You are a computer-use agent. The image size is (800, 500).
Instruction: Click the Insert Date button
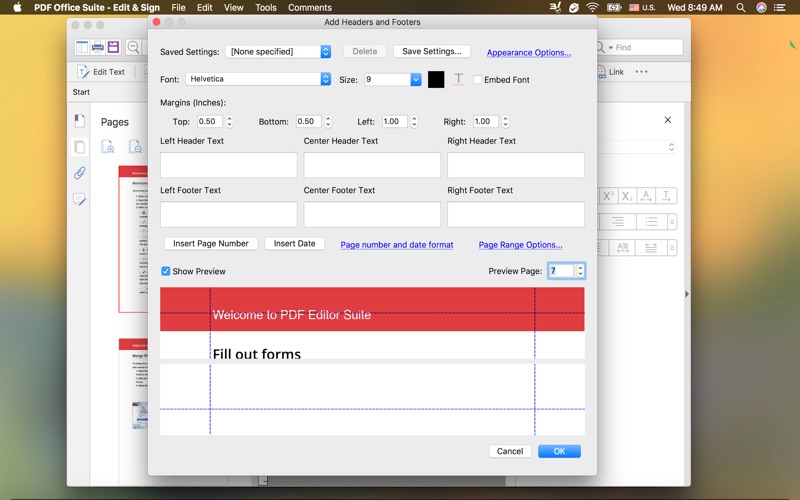294,243
